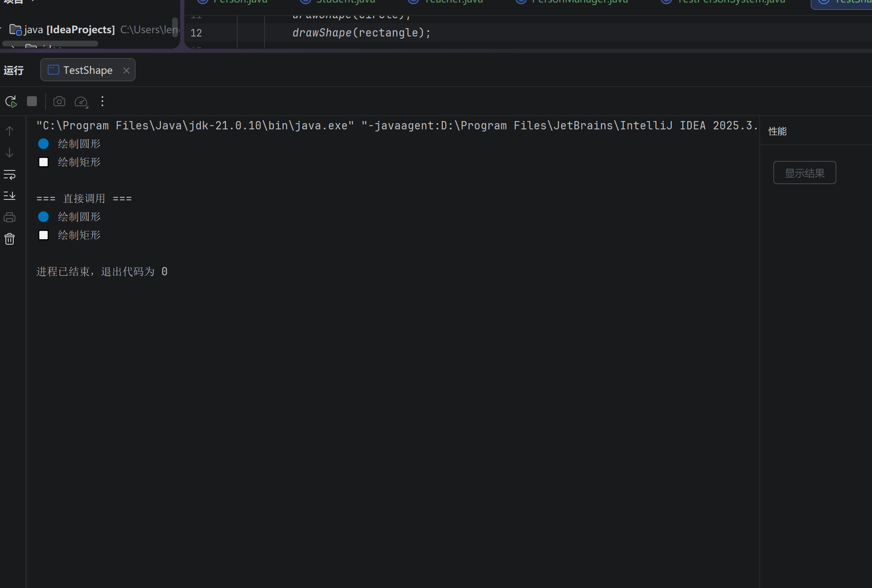Click the camera thread dump icon

(x=59, y=102)
